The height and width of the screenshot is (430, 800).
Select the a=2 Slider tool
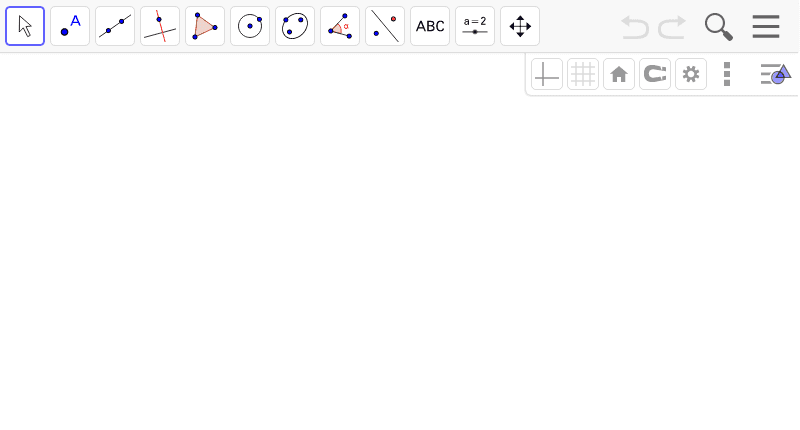475,26
